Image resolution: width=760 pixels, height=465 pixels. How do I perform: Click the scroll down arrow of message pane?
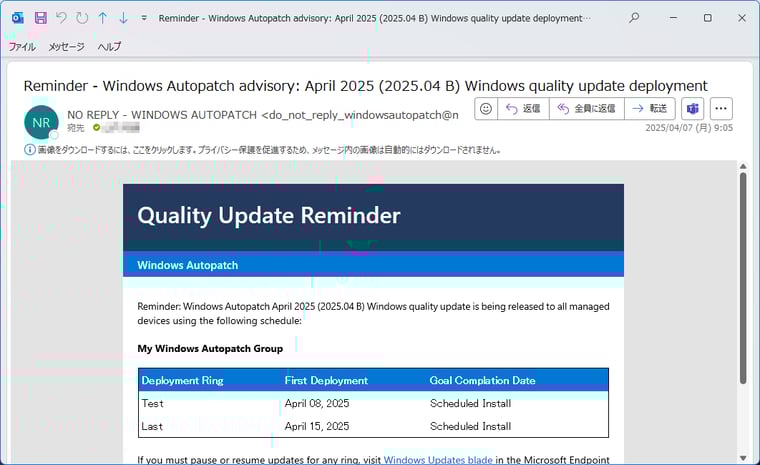(x=743, y=458)
